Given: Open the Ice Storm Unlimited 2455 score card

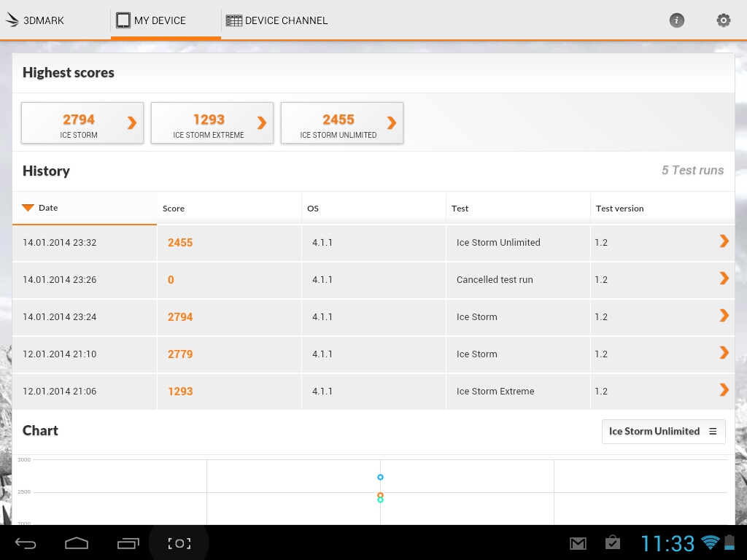Looking at the screenshot, I should pos(342,122).
